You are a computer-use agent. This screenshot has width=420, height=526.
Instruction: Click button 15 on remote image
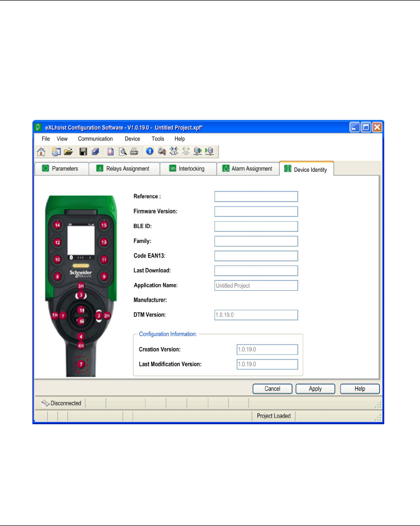(x=104, y=225)
